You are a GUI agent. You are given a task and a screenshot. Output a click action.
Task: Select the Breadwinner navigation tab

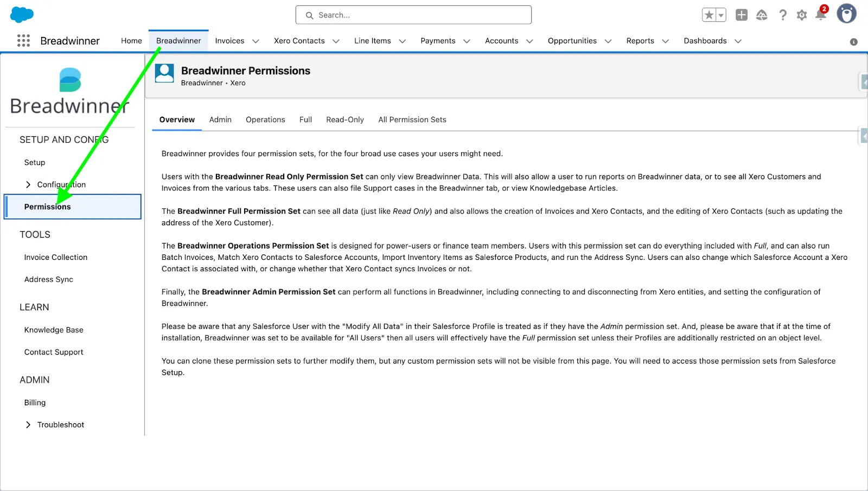coord(178,41)
